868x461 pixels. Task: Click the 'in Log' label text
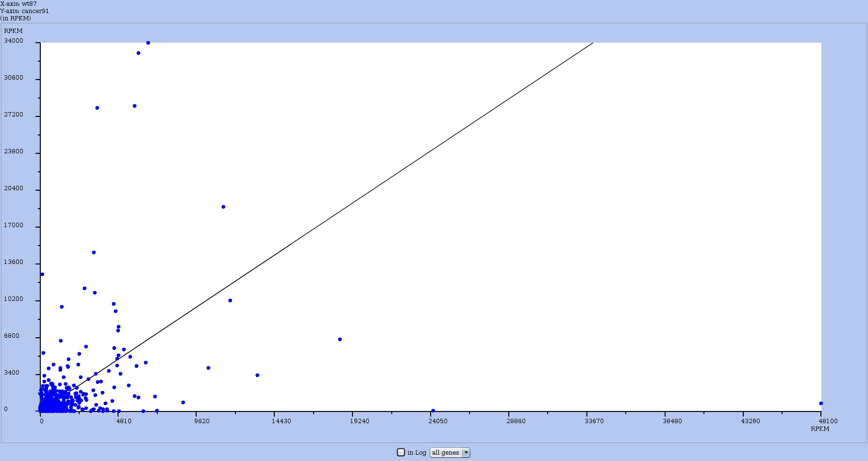pyautogui.click(x=417, y=453)
